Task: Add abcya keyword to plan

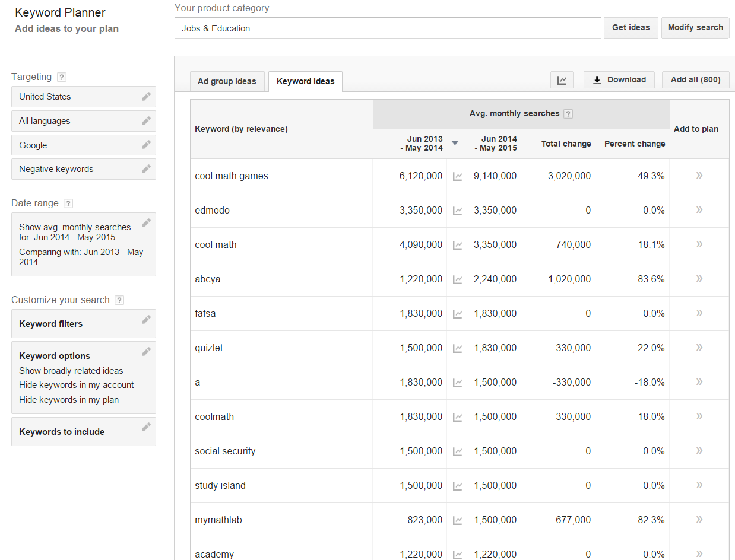Action: [699, 279]
